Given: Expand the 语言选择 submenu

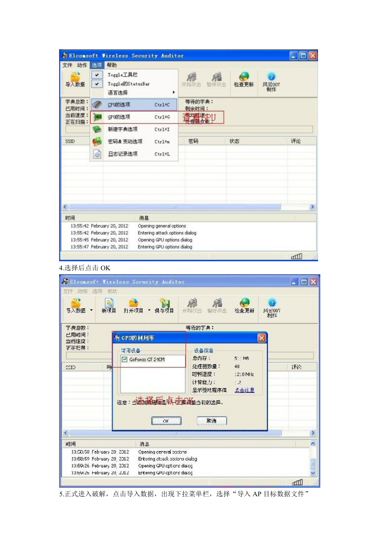Looking at the screenshot, I should 134,92.
